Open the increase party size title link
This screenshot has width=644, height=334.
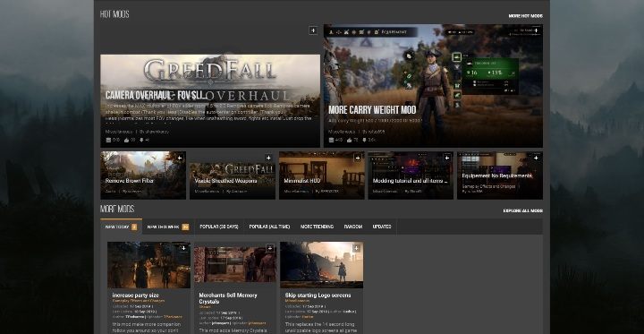(x=136, y=295)
